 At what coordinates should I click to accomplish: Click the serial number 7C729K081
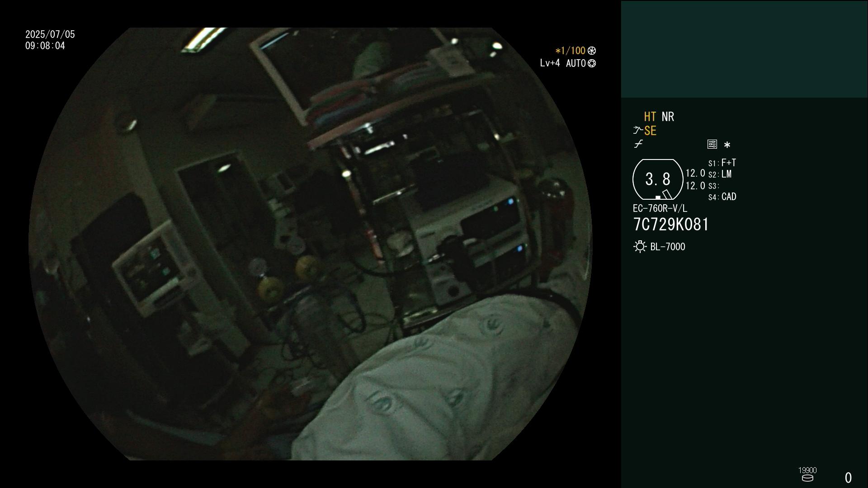click(671, 225)
